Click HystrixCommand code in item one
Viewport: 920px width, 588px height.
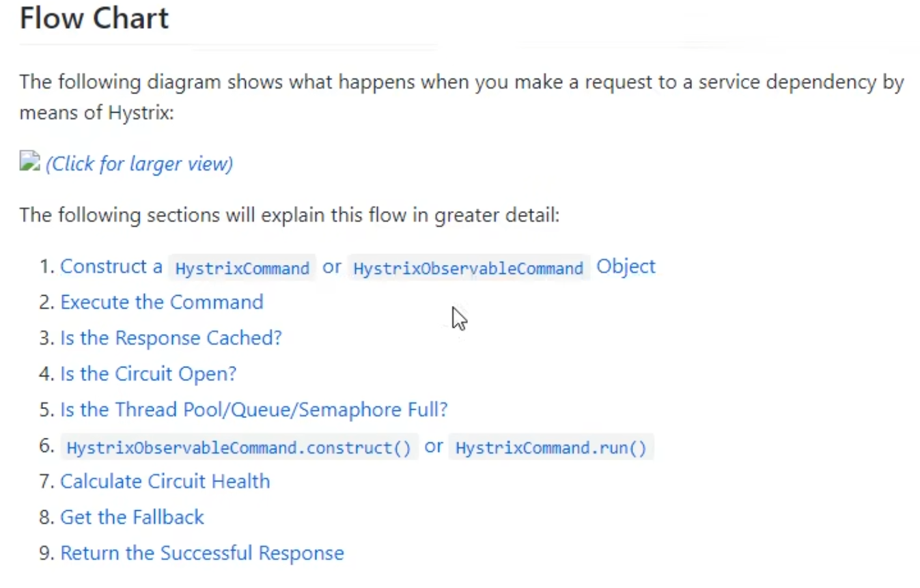(242, 268)
